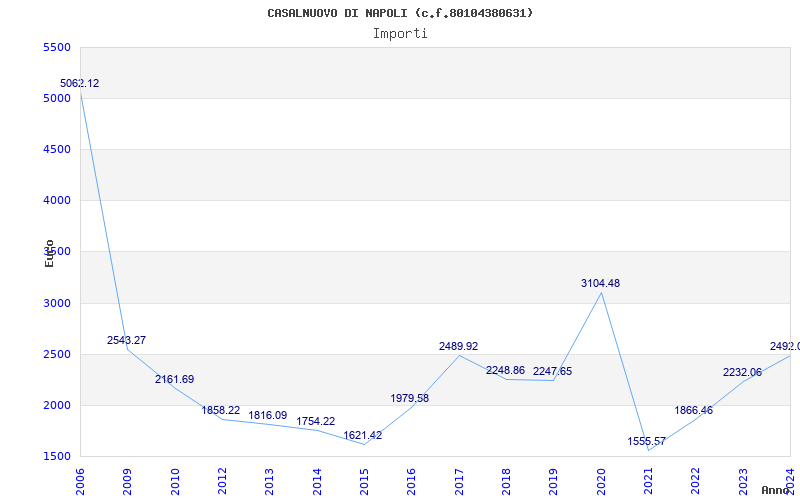The width and height of the screenshot is (800, 500).
Task: Click the 2013 year label
Action: (x=269, y=481)
